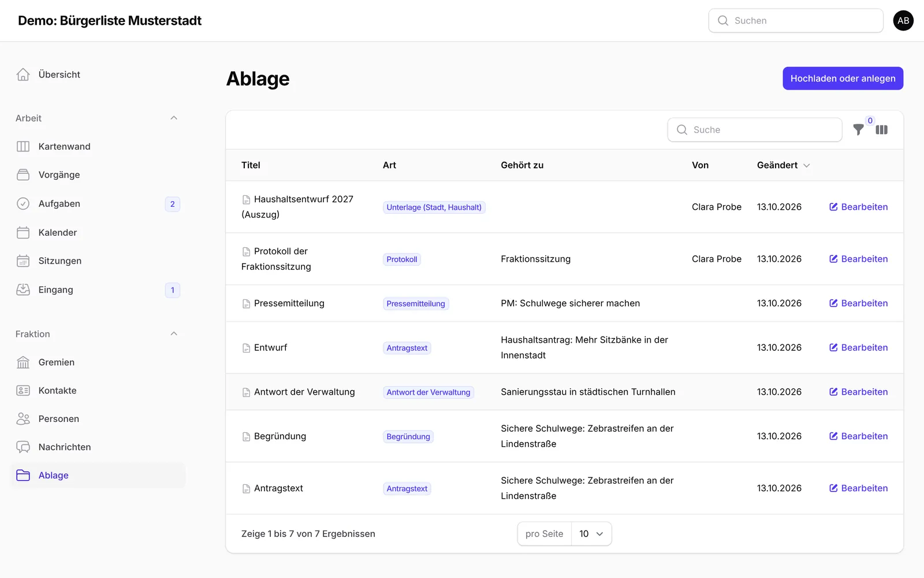Open the Unterlage (Stadt, Haushalt) tag

click(434, 208)
